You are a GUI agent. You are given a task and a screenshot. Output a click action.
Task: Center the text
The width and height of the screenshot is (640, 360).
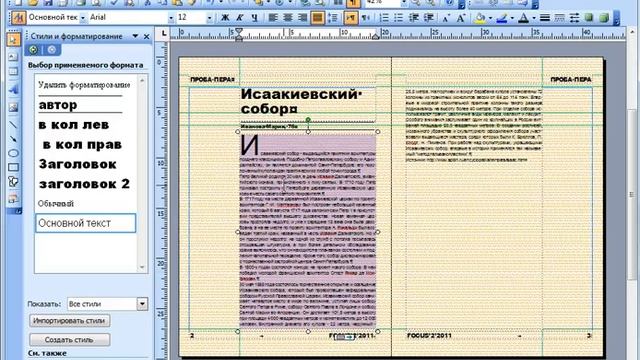pos(288,18)
